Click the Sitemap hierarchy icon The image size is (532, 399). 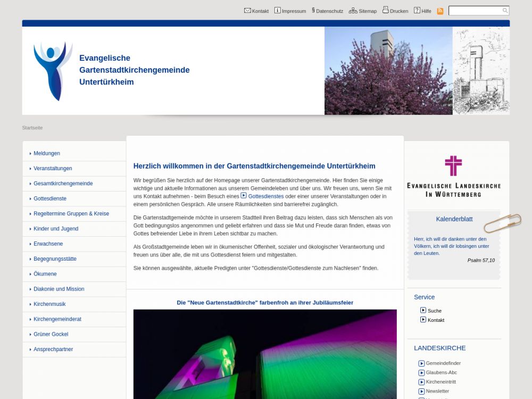(353, 11)
